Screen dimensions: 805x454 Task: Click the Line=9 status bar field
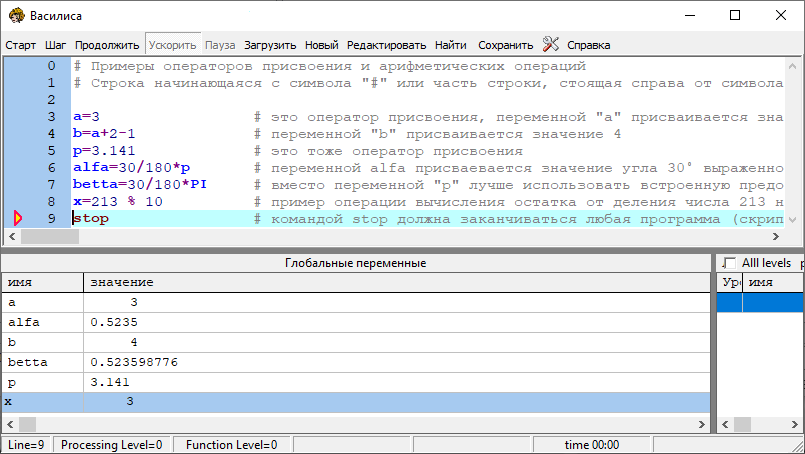(26, 445)
